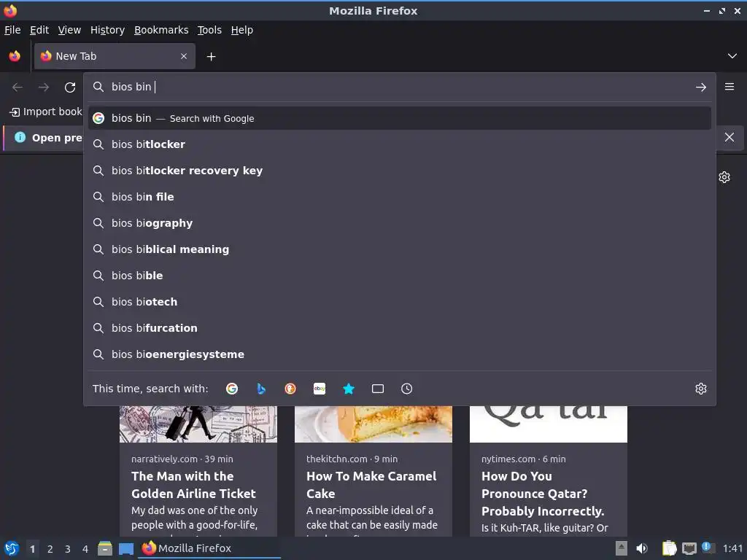
Task: Open the clipboard manager tray icon
Action: (669, 548)
